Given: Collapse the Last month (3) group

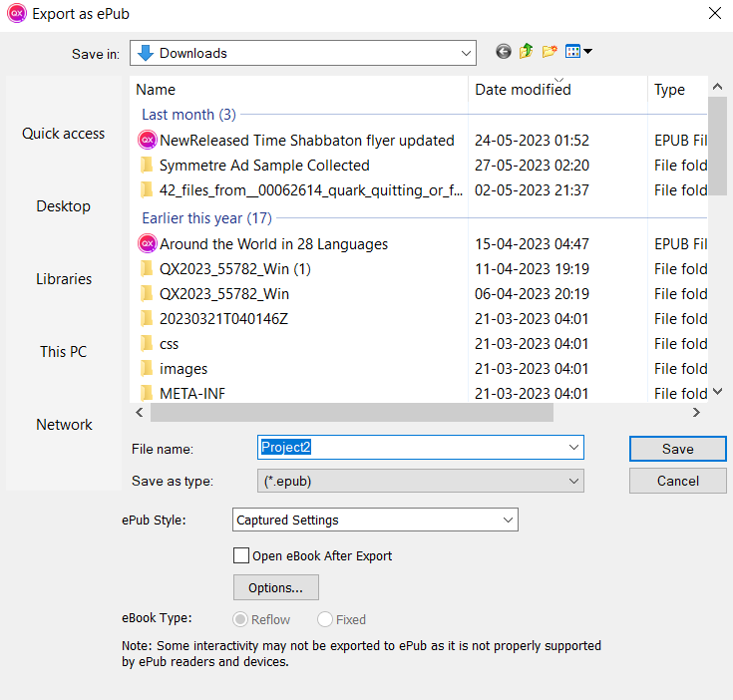Looking at the screenshot, I should point(188,115).
